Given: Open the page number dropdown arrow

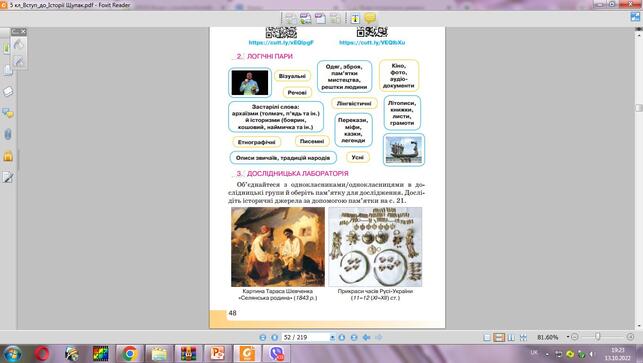Looking at the screenshot, I should [x=332, y=337].
